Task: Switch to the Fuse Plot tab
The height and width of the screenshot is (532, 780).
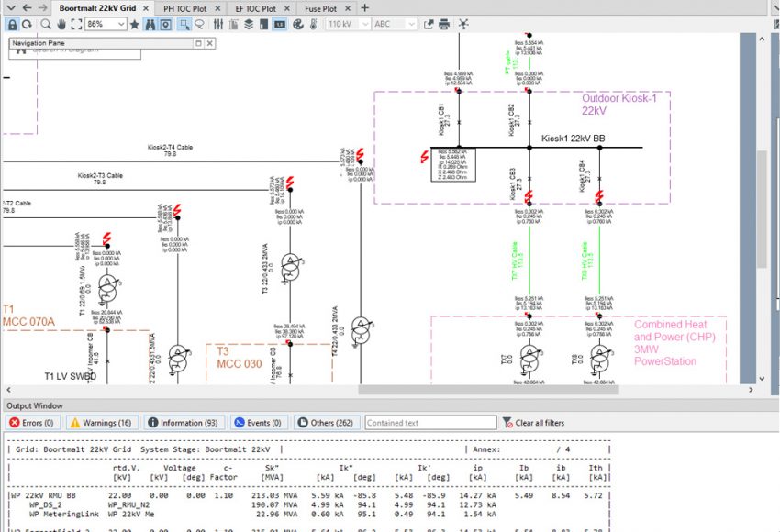Action: (320, 7)
